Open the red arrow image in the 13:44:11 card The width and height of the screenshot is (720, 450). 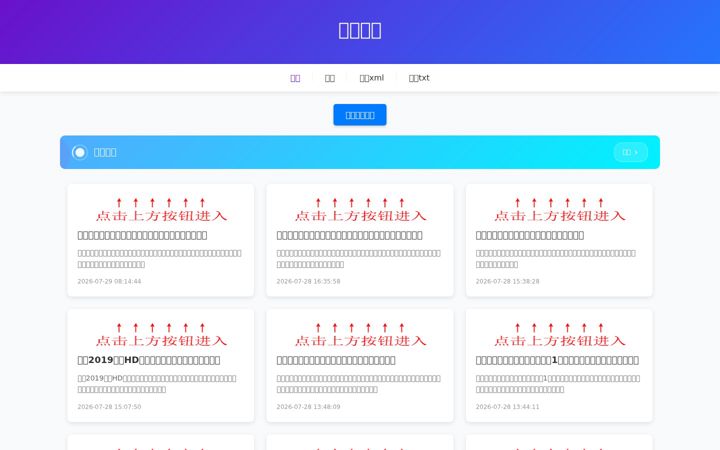coord(559,335)
